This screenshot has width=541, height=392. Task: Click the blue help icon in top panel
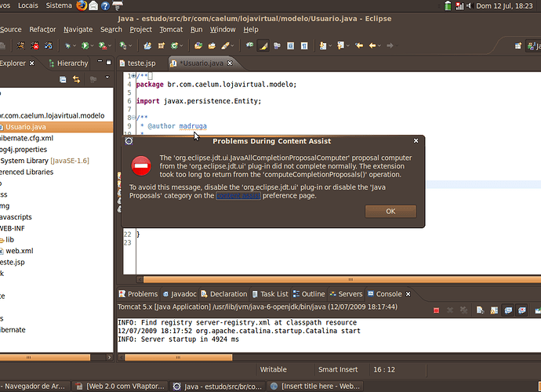click(x=105, y=5)
